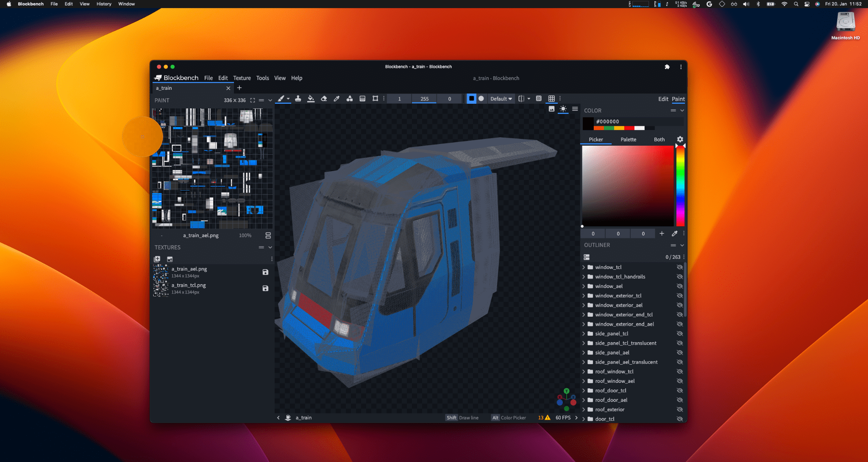Open the Default texture dropdown
Screen dimensions: 868x462
(x=500, y=98)
